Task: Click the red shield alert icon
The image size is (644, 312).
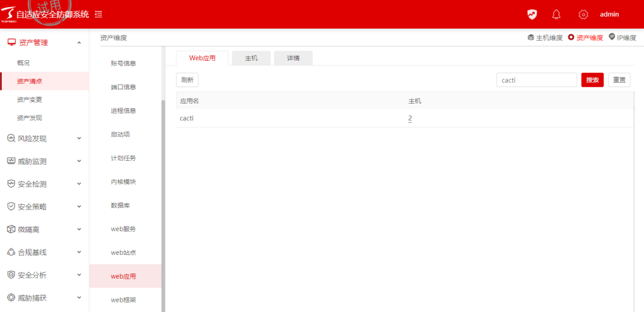Action: click(532, 14)
